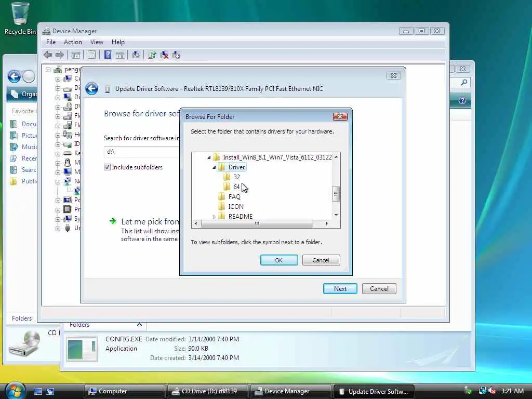This screenshot has height=399, width=532.
Task: Click Device Manager toolbar Back arrow
Action: point(48,55)
